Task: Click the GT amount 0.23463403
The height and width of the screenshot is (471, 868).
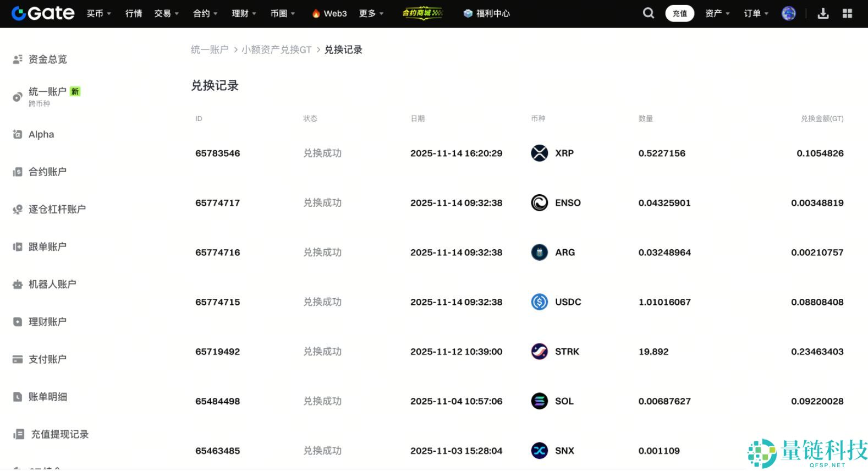Action: tap(817, 351)
